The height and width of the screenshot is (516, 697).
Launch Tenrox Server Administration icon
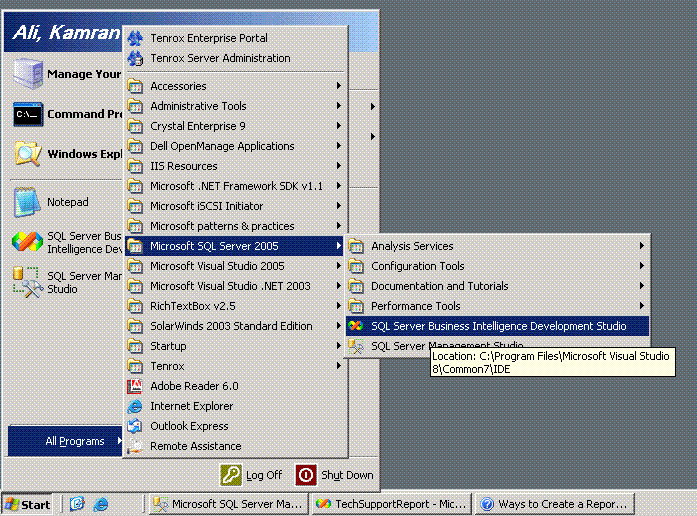[x=135, y=58]
